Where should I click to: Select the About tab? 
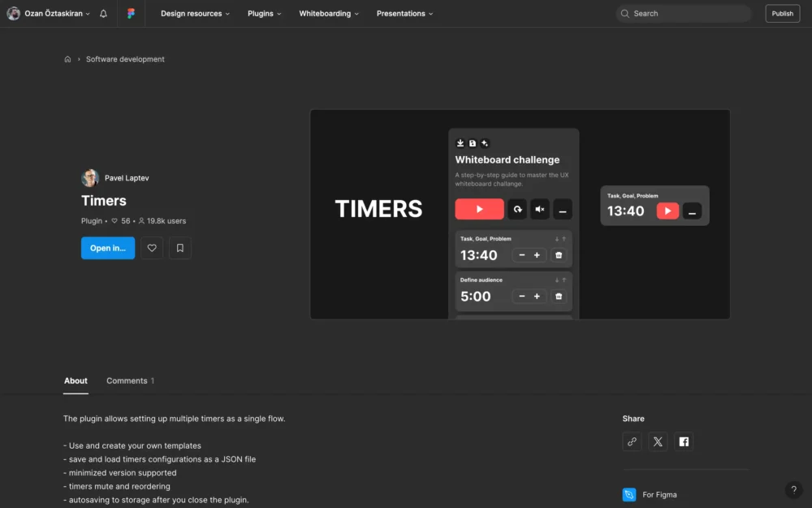pyautogui.click(x=76, y=380)
